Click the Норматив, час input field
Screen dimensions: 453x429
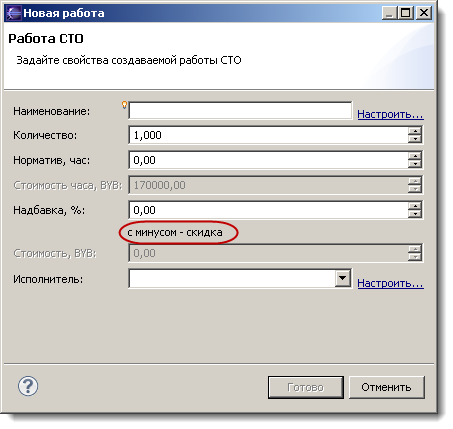(268, 160)
